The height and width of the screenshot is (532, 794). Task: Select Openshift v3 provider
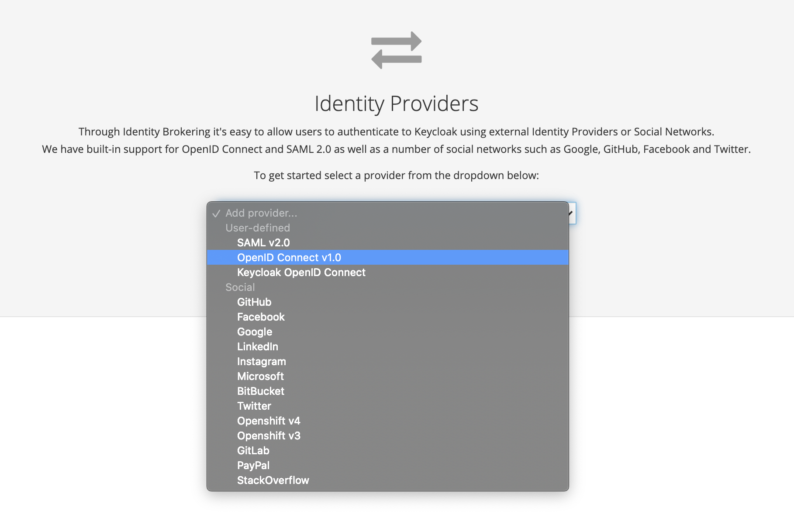[269, 436]
